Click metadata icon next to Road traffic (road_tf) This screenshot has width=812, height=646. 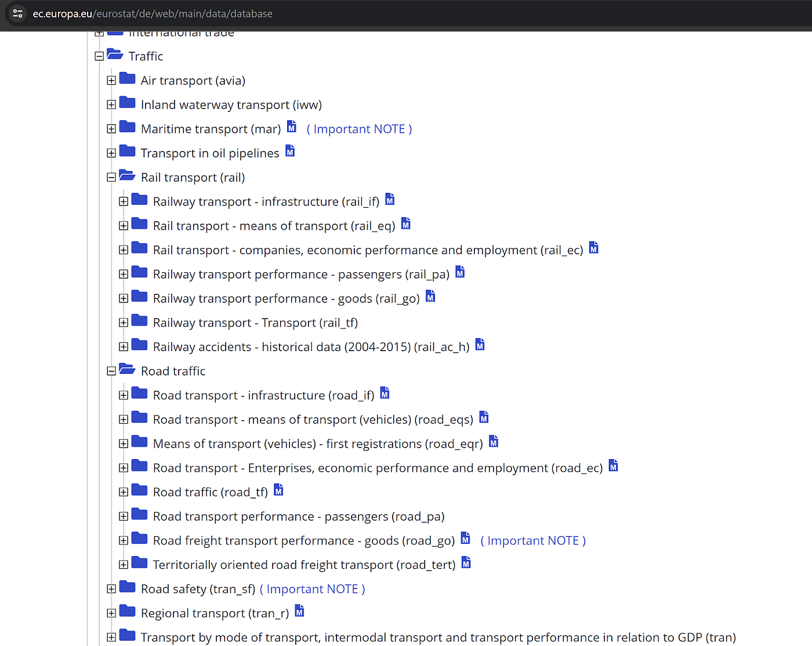(278, 489)
